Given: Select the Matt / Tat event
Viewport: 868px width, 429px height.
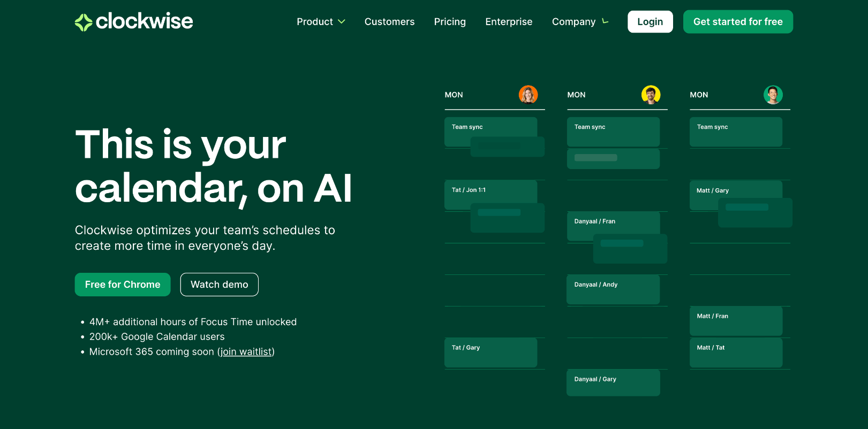Looking at the screenshot, I should pos(736,353).
